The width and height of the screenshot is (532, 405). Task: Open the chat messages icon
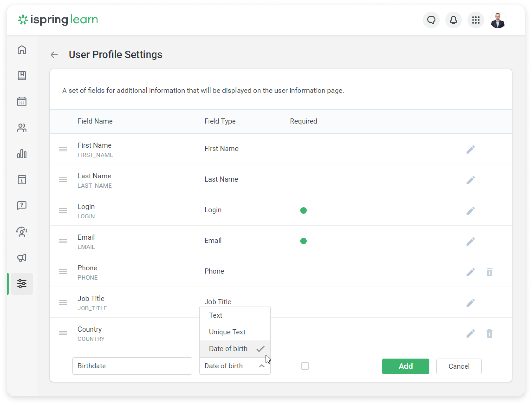[x=431, y=20]
